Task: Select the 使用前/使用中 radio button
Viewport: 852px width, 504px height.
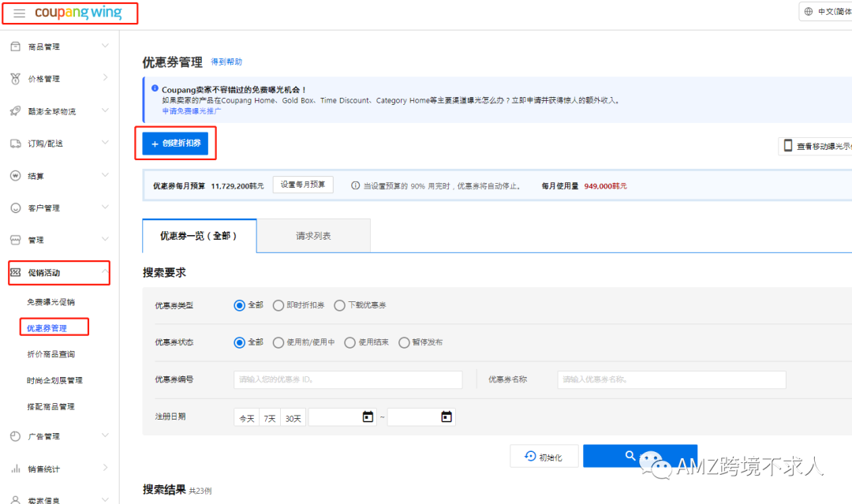Action: [x=278, y=342]
